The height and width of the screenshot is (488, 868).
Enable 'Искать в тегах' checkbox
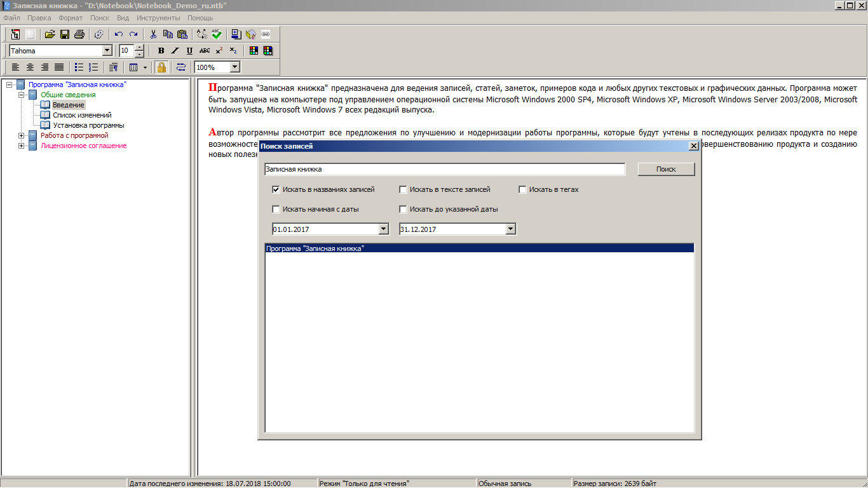pos(522,189)
